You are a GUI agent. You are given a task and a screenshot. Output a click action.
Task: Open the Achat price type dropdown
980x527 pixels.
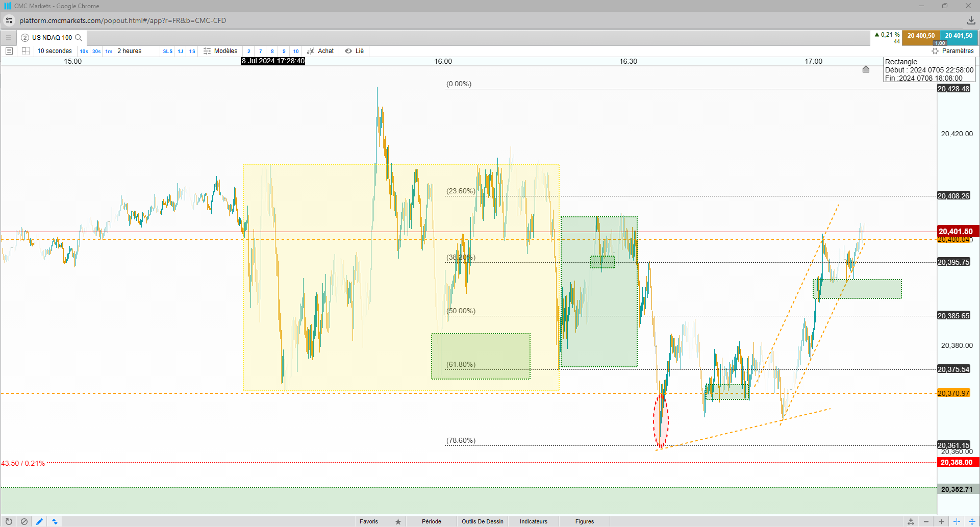(325, 51)
